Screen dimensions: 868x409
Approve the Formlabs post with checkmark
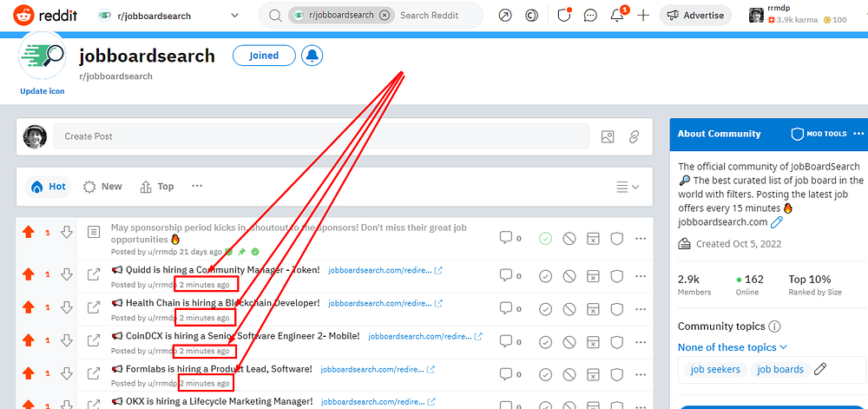(x=545, y=374)
